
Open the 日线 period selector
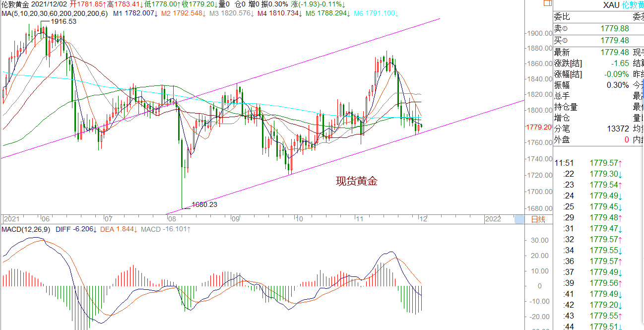click(538, 219)
